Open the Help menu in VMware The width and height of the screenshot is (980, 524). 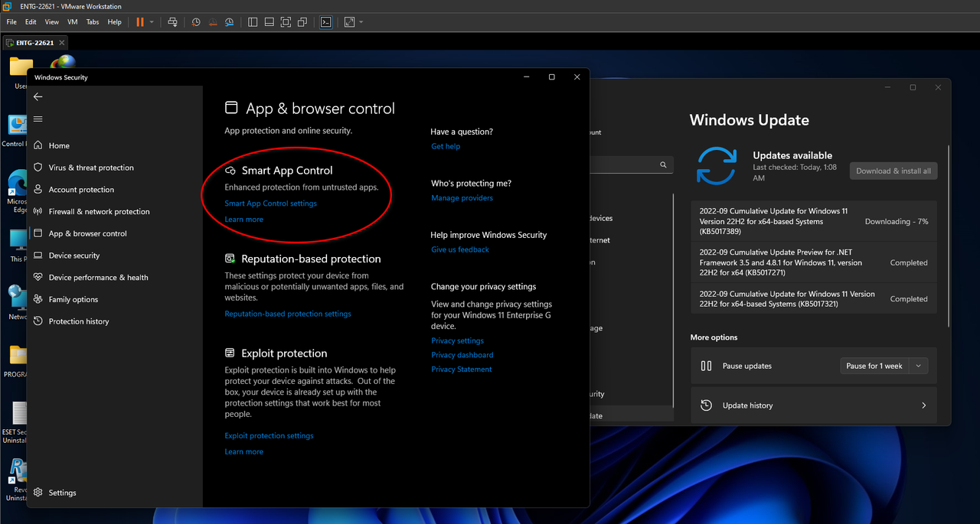tap(114, 22)
